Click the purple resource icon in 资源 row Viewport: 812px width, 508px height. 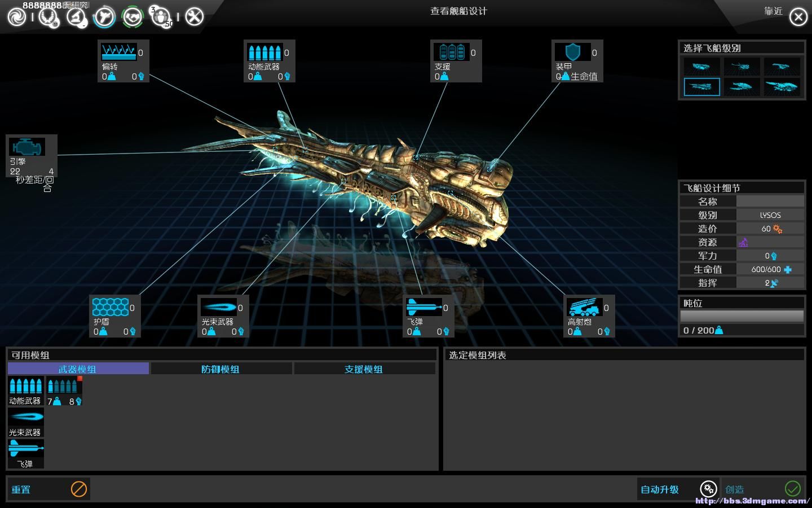(x=743, y=242)
